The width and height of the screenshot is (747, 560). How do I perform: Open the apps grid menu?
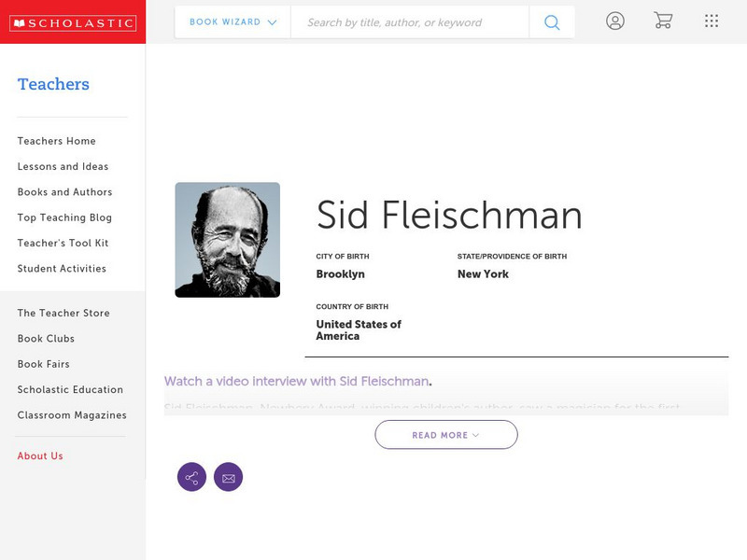pos(711,21)
